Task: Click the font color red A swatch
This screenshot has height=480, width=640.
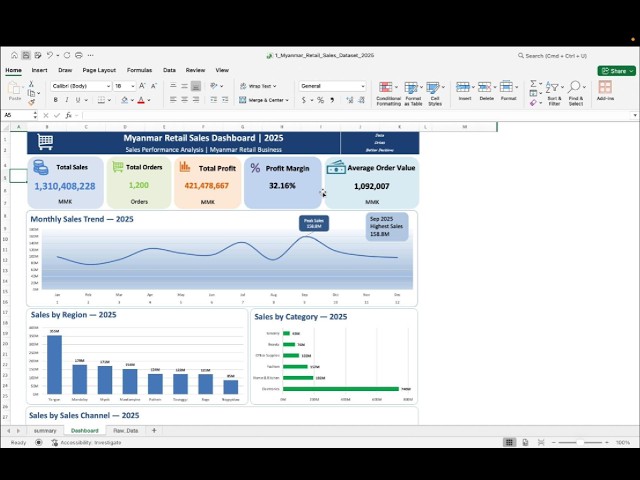Action: point(141,100)
